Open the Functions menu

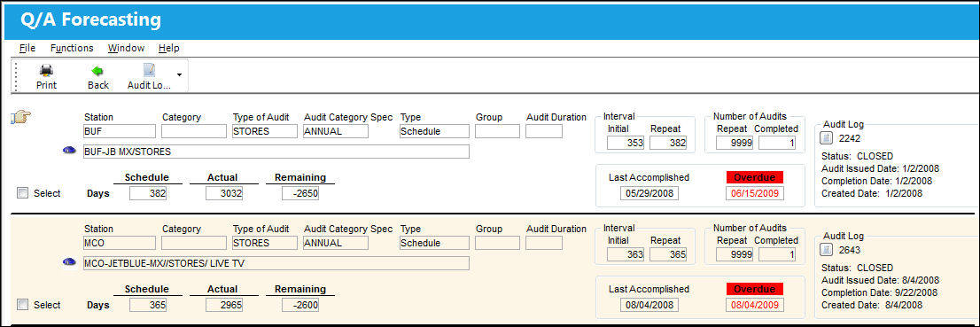72,48
